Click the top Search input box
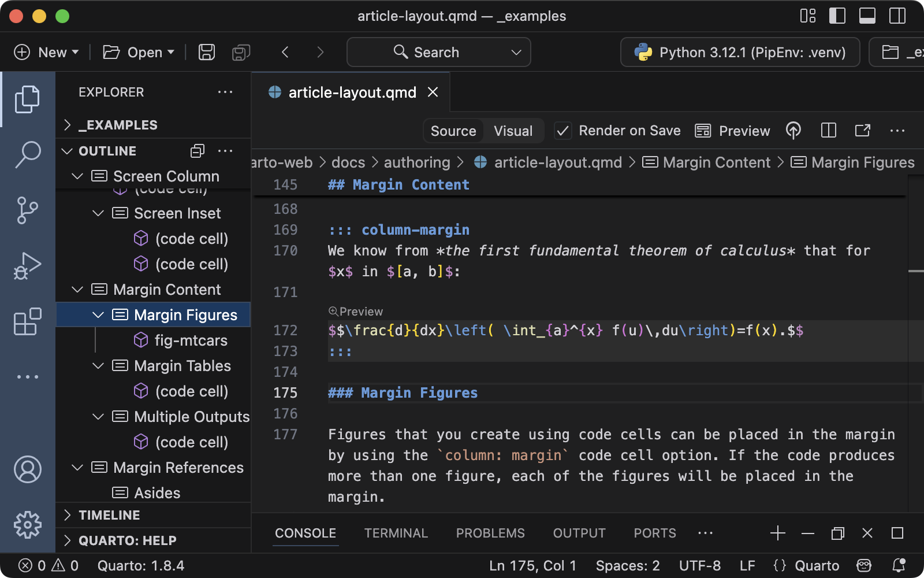Screen dimensions: 924x578 click(438, 53)
